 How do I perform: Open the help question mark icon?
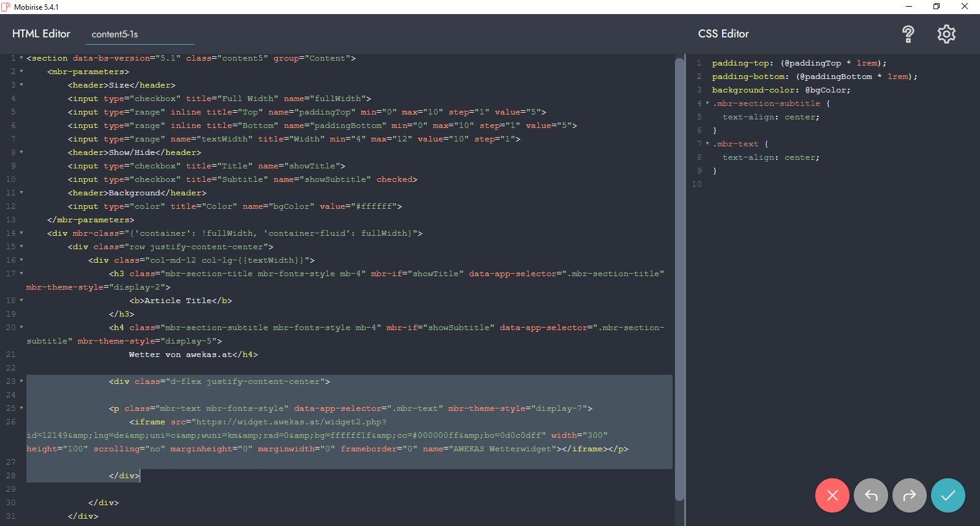point(908,34)
